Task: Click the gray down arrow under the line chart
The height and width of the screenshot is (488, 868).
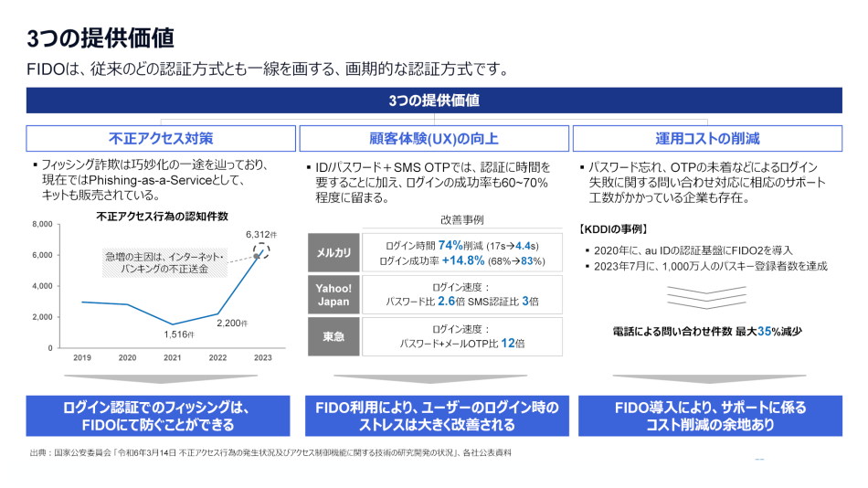Action: coord(161,379)
